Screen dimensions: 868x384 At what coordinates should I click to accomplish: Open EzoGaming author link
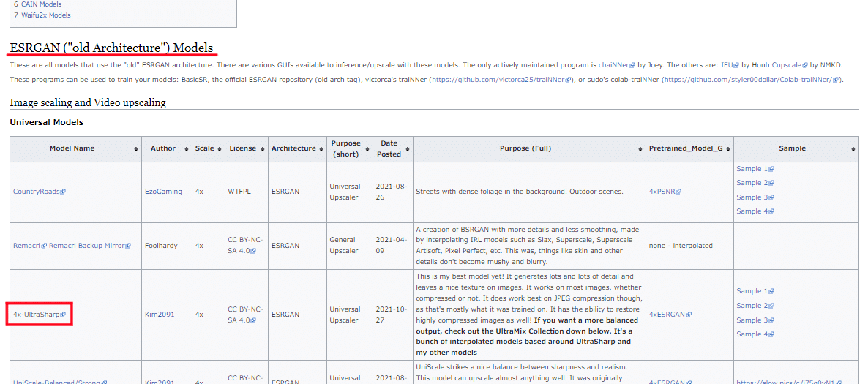click(163, 192)
